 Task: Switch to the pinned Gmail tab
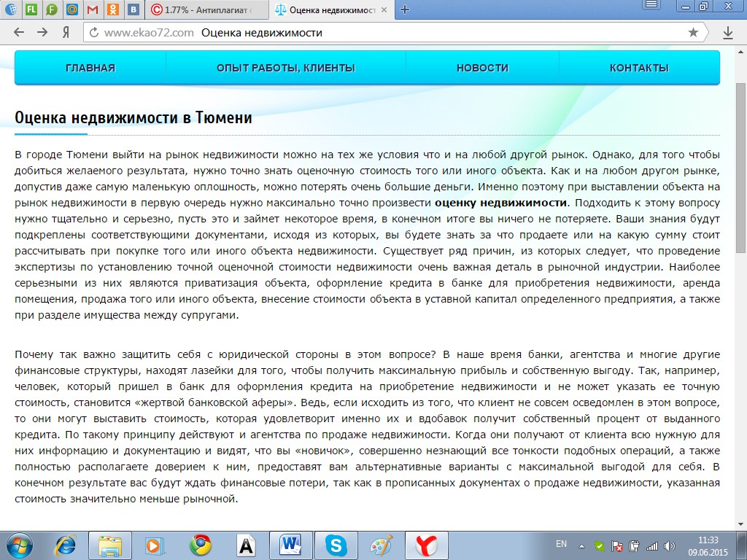[93, 9]
